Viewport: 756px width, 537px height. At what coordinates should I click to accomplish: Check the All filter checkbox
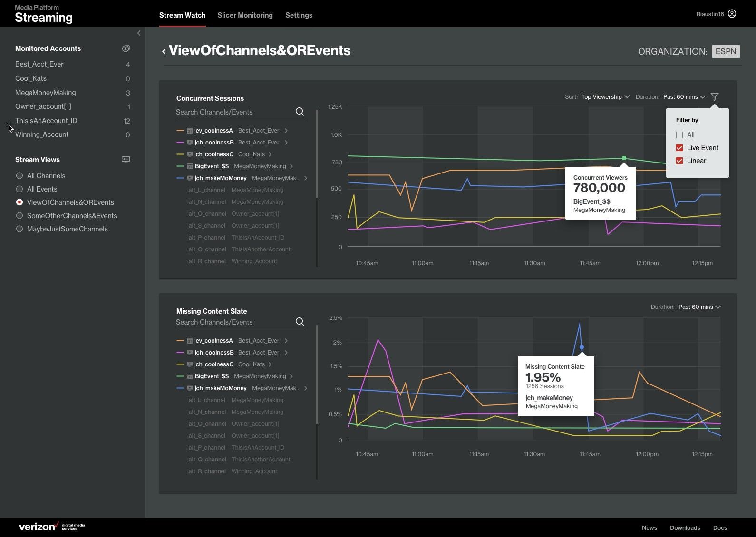[x=679, y=135]
